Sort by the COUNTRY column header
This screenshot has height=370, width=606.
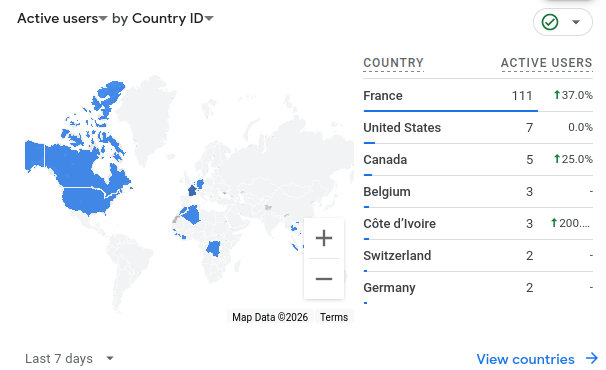coord(393,63)
